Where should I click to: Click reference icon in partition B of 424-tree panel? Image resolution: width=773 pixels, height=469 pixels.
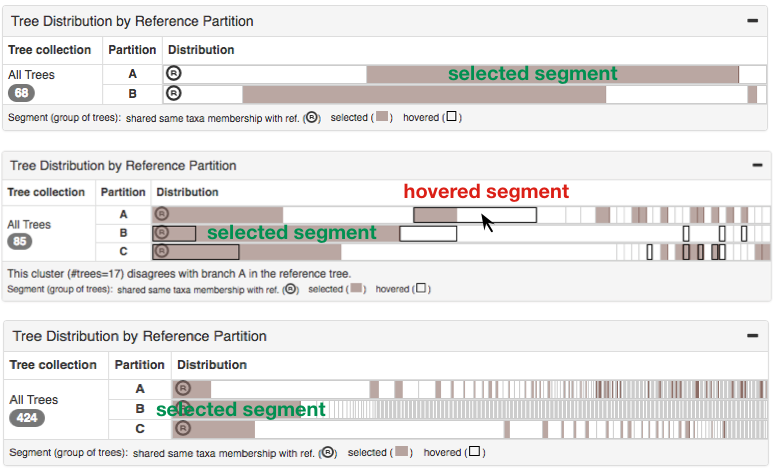coord(182,409)
